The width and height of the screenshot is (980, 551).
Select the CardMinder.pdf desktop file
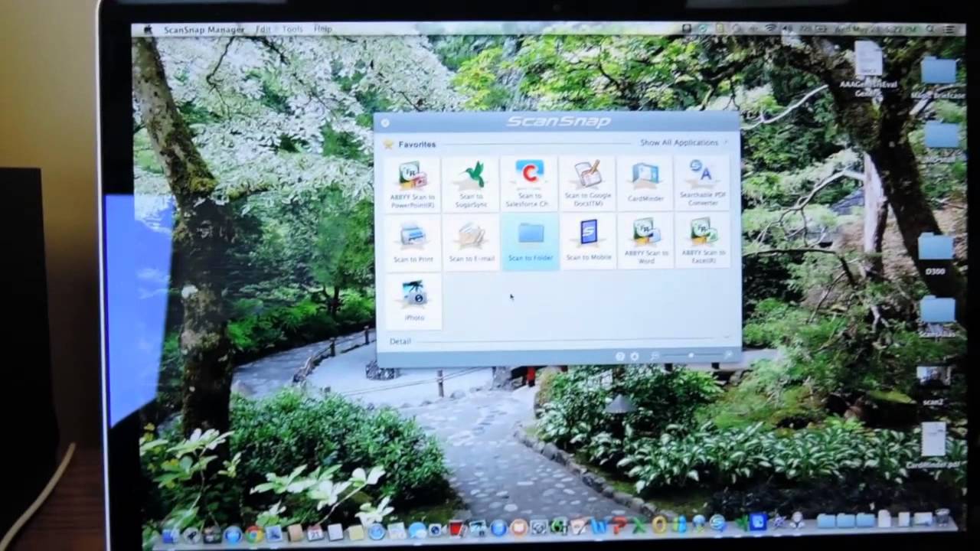933,446
